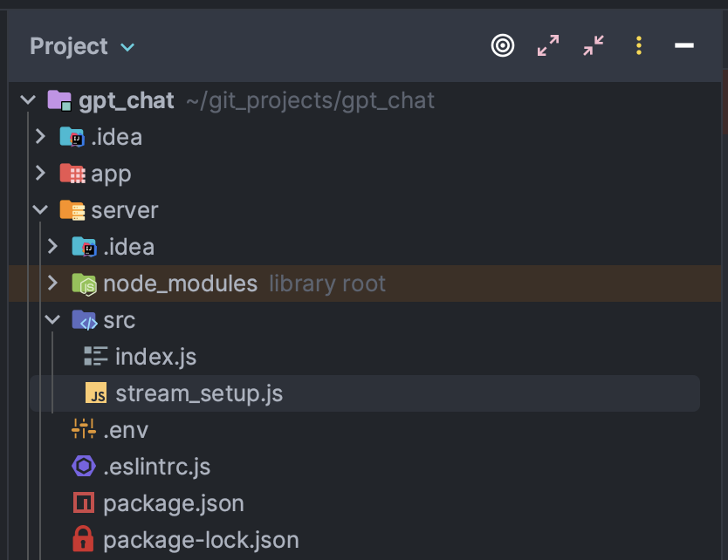
Task: Hide the Project tool window
Action: pos(684,45)
